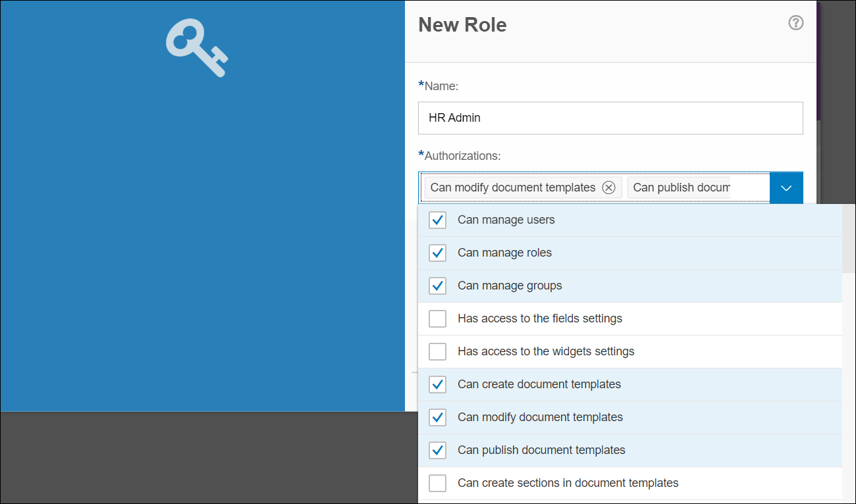This screenshot has width=856, height=504.
Task: Click the help question mark icon
Action: coord(795,23)
